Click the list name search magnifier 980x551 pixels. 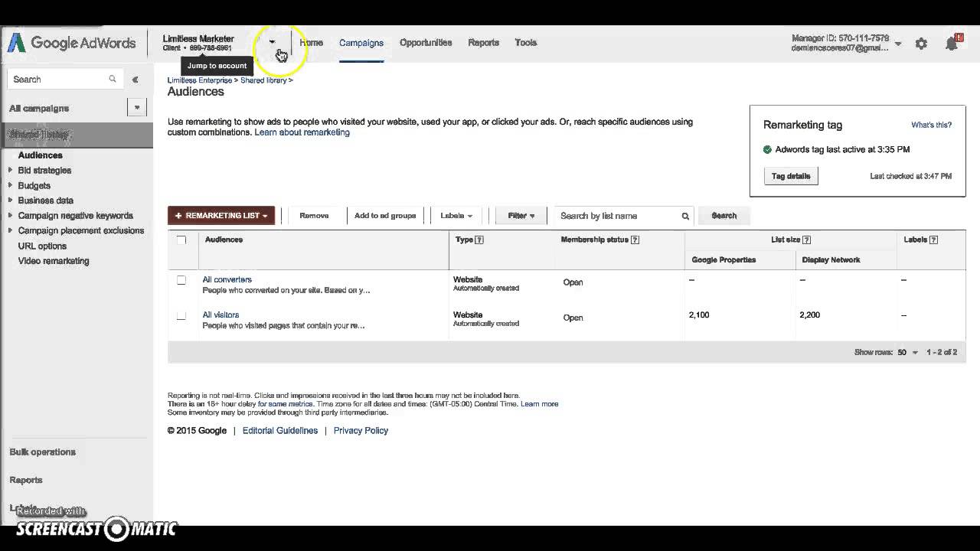tap(685, 216)
